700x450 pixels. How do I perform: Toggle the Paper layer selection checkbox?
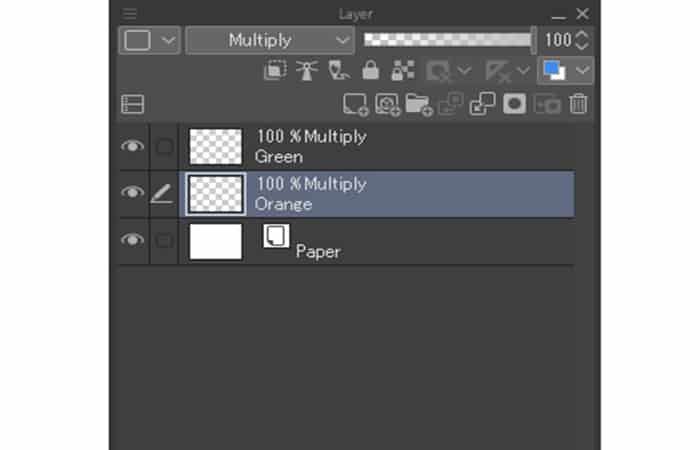pos(164,241)
